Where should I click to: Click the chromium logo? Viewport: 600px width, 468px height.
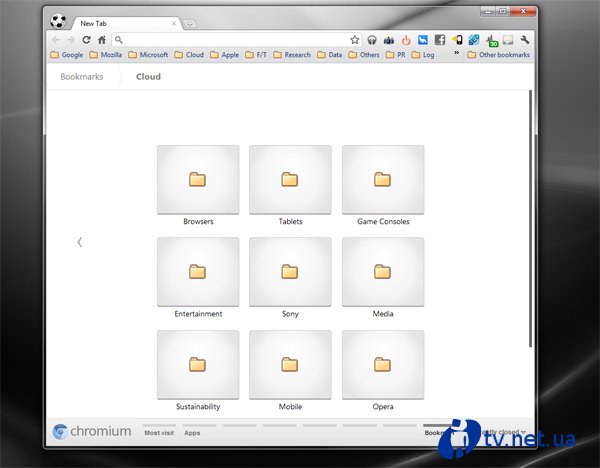click(x=92, y=431)
